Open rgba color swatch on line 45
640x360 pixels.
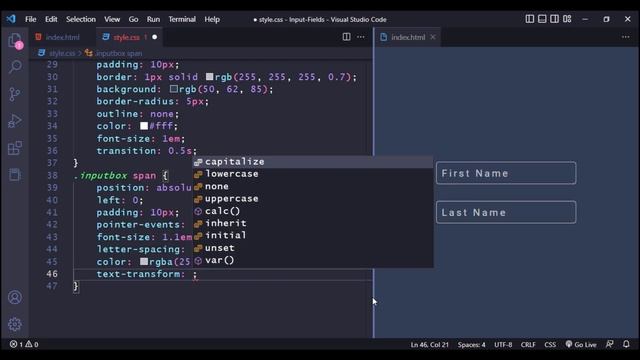point(144,262)
